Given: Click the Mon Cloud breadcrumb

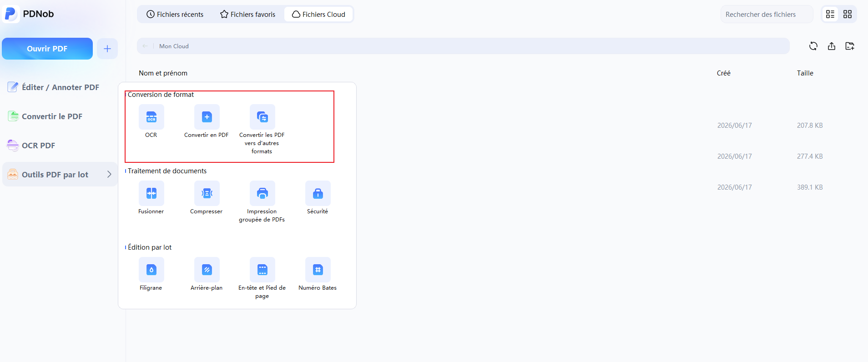Looking at the screenshot, I should click(174, 46).
